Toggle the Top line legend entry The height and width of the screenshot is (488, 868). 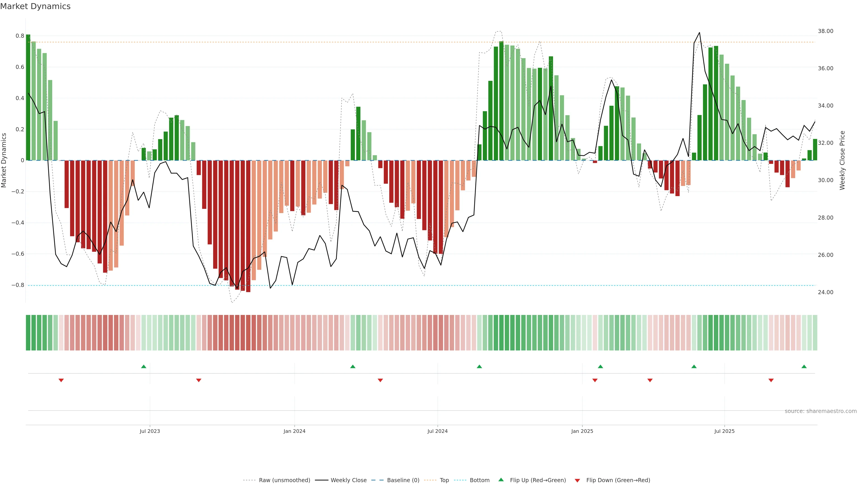[x=444, y=480]
